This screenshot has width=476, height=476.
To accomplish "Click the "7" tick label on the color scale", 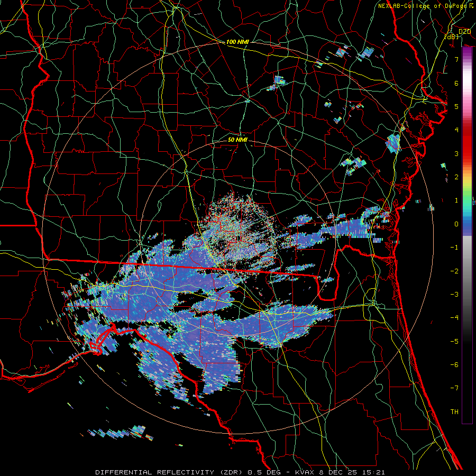I will pyautogui.click(x=456, y=59).
